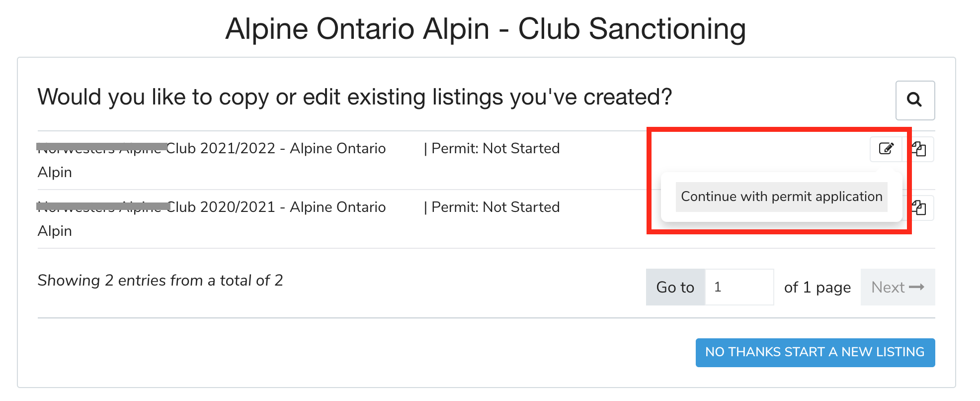Click the 'of 1 page' label

(817, 287)
